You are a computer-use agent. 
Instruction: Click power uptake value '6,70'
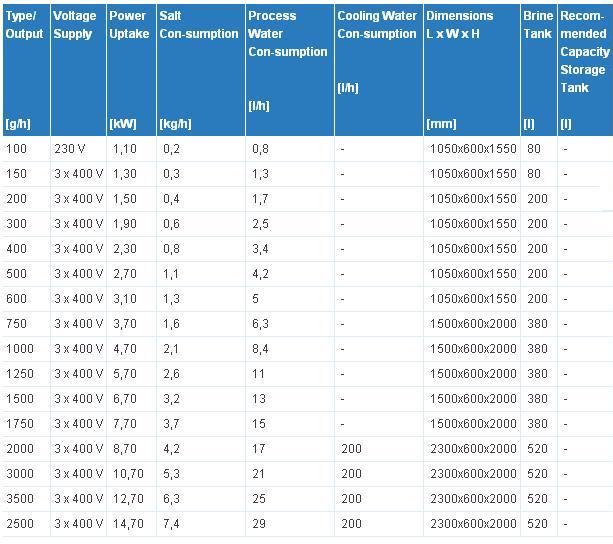(125, 399)
